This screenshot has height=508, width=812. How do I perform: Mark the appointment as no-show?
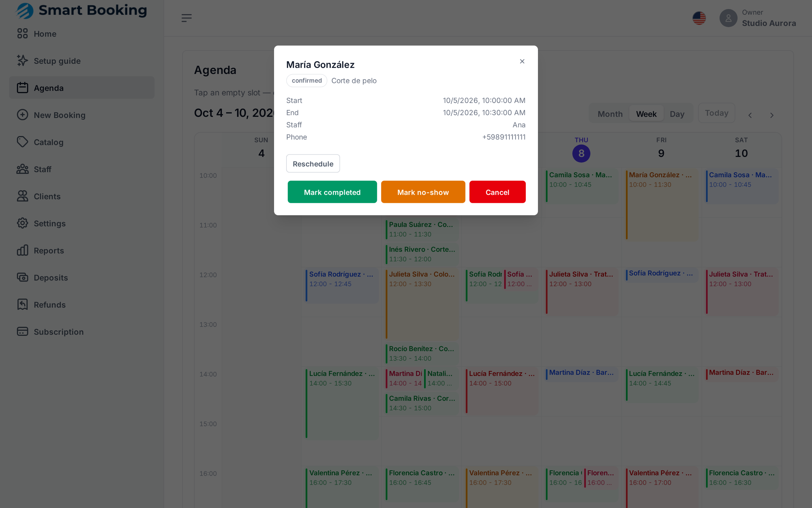pyautogui.click(x=423, y=192)
